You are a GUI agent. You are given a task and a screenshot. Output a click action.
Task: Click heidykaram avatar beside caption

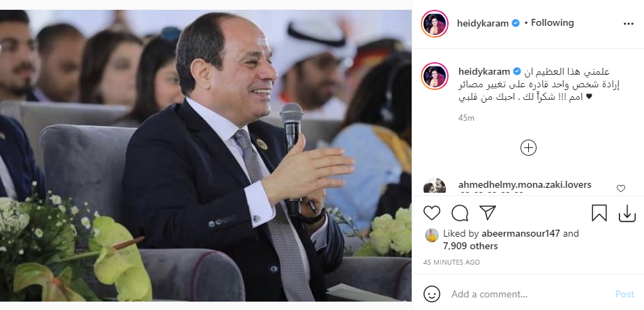click(435, 76)
